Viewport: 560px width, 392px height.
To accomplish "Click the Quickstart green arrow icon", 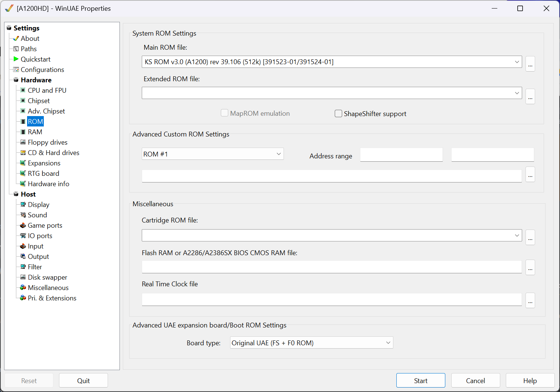I will pos(16,59).
